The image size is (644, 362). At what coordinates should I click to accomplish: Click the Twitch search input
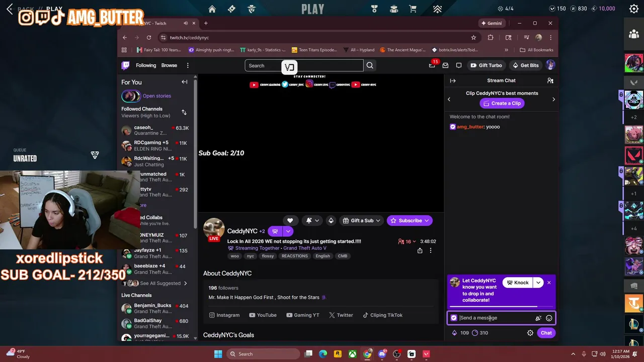click(304, 65)
